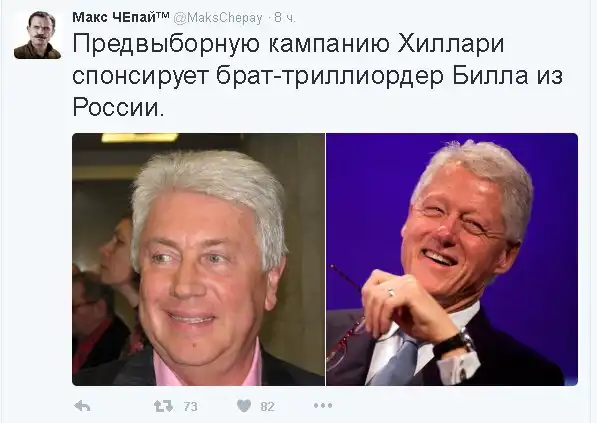Click the phrase брат-триллиордер in tweet

click(330, 75)
